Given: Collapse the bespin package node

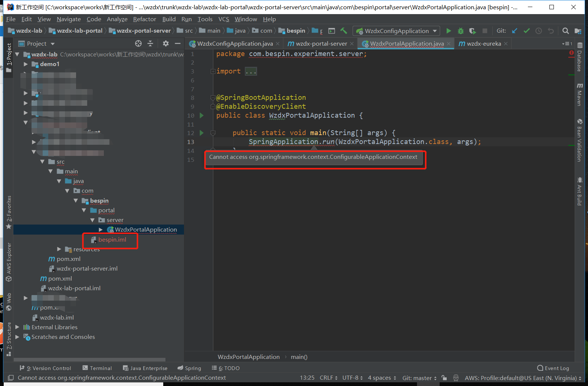Looking at the screenshot, I should pos(76,200).
